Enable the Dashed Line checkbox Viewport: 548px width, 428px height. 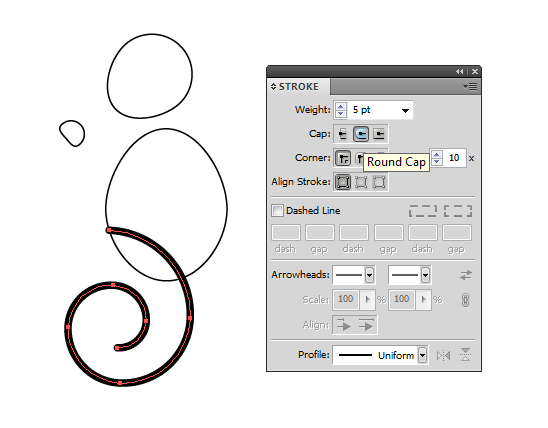click(277, 210)
